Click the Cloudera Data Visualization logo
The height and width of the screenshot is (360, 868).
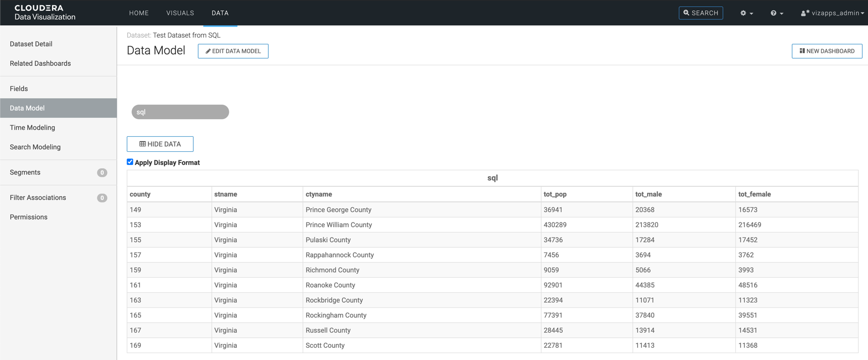[45, 13]
